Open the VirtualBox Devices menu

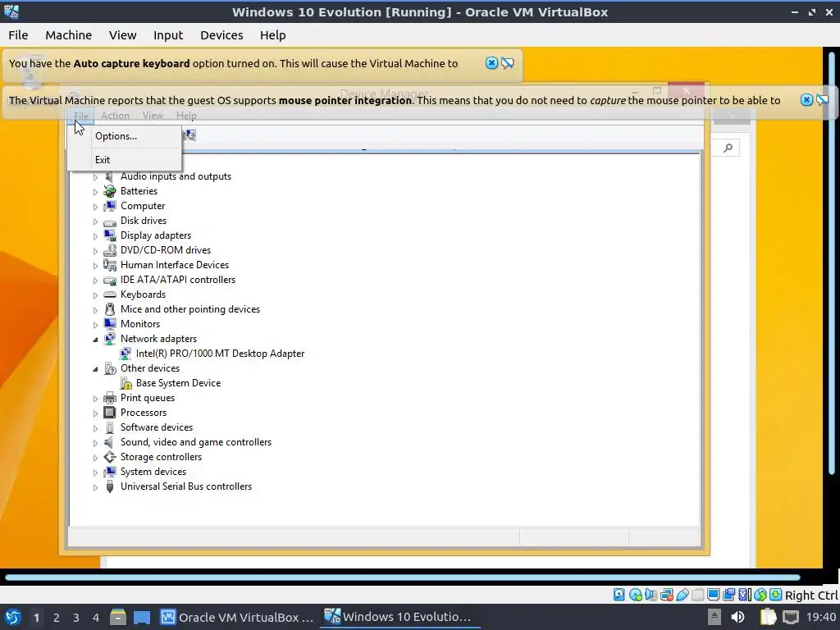click(221, 35)
